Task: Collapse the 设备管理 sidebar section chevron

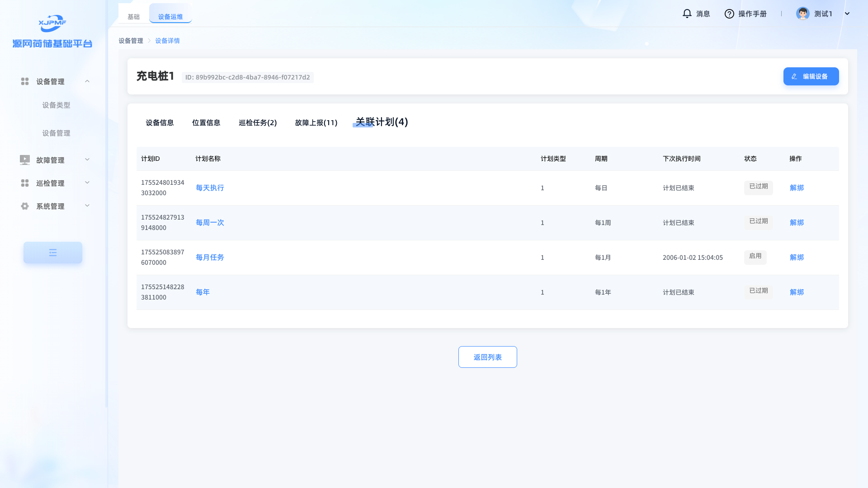Action: click(87, 81)
